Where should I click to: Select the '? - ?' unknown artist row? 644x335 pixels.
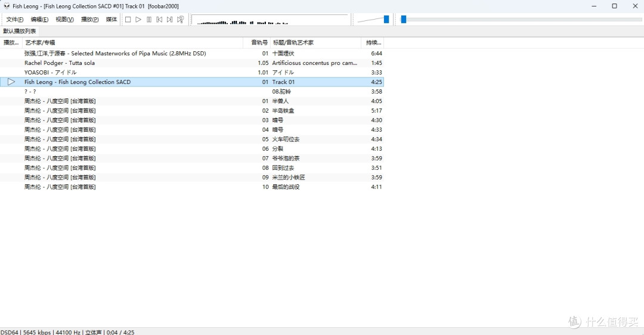(192, 92)
